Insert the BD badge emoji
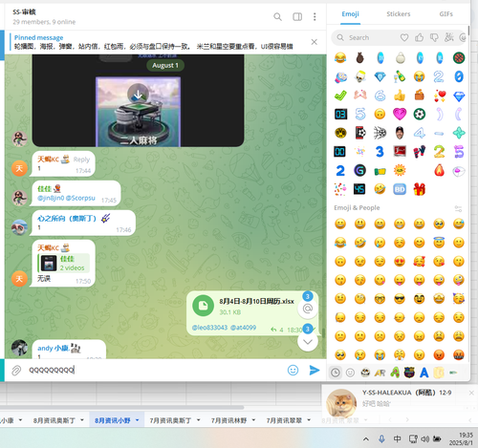Viewport: 478px width, 448px height. 400,189
